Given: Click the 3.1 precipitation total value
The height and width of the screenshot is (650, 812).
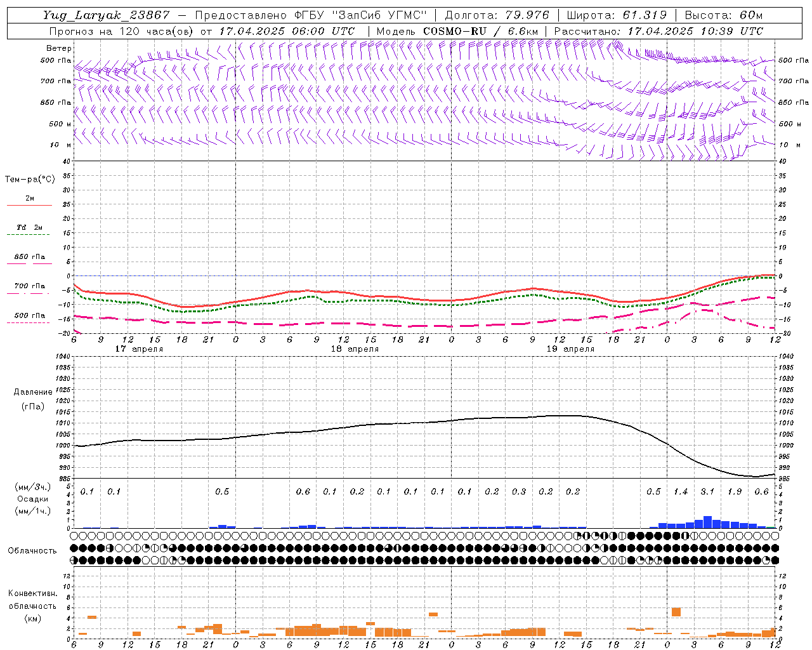Looking at the screenshot, I should [x=707, y=491].
